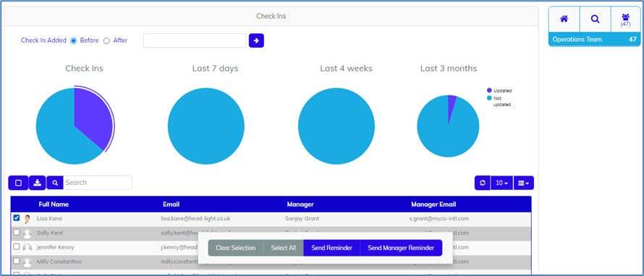
Task: Click the Last 4 weeks pie chart
Action: click(x=336, y=126)
